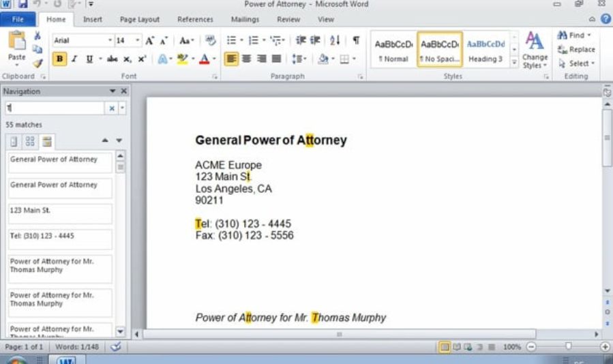Screen dimensions: 613x364
Task: Click Save icon in quick access toolbar
Action: tap(23, 4)
